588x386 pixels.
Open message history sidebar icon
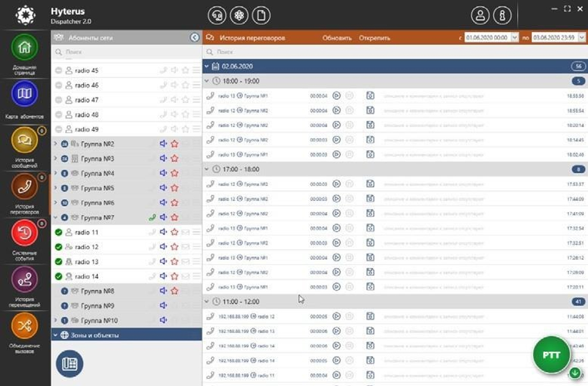24,140
